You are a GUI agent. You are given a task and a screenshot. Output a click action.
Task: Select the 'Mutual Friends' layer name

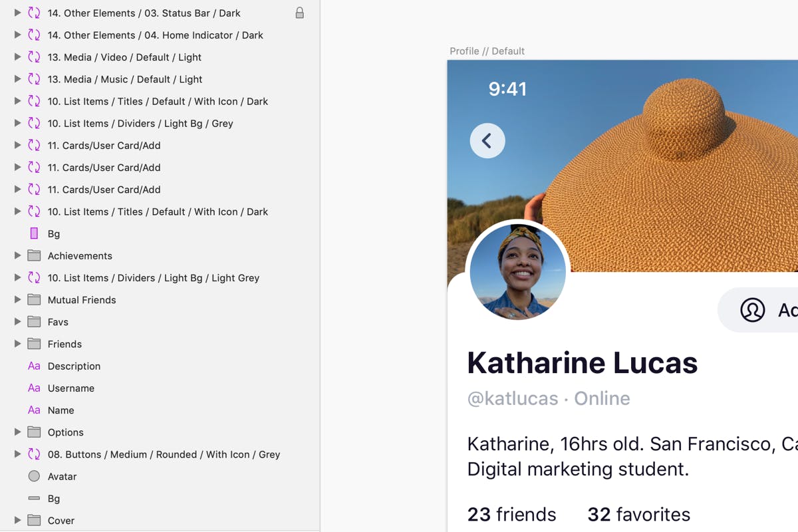[x=82, y=299]
